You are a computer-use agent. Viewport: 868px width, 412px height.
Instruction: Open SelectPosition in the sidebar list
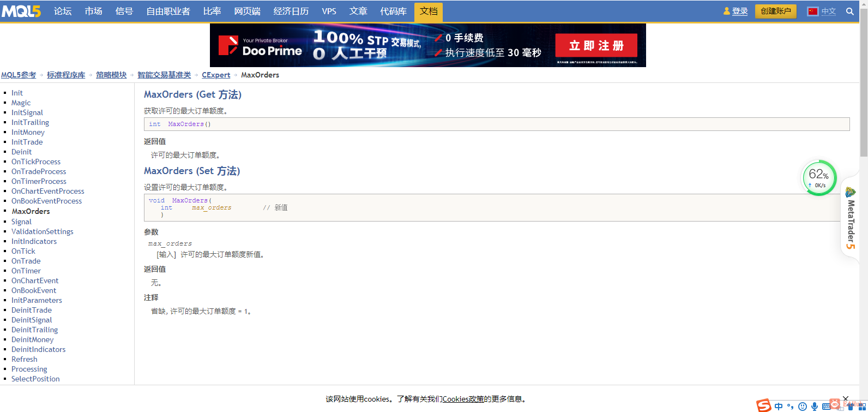tap(35, 379)
